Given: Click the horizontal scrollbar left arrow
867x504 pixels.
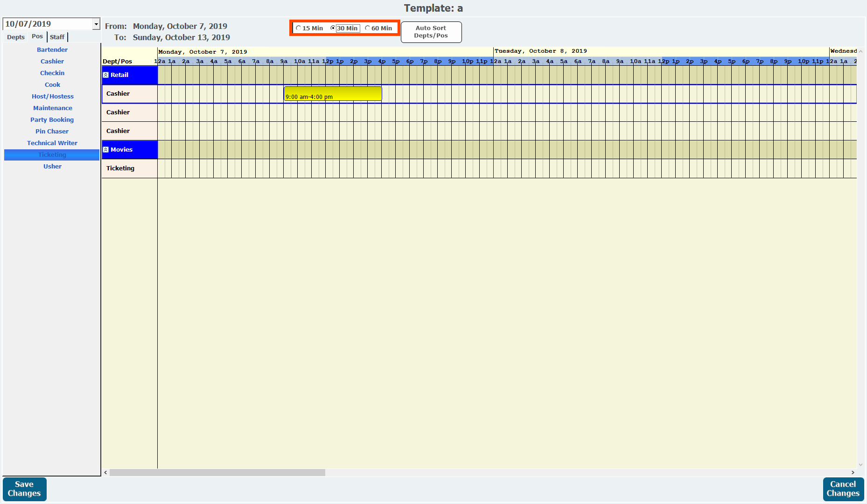Looking at the screenshot, I should pos(106,473).
